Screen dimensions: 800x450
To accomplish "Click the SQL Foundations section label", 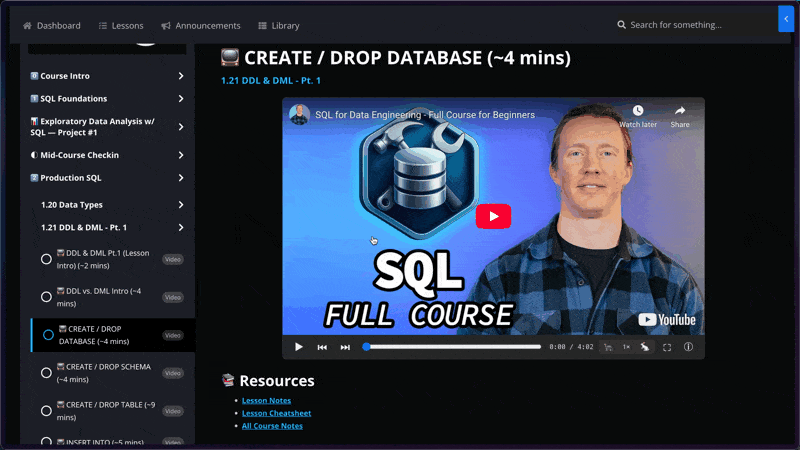I will click(73, 98).
